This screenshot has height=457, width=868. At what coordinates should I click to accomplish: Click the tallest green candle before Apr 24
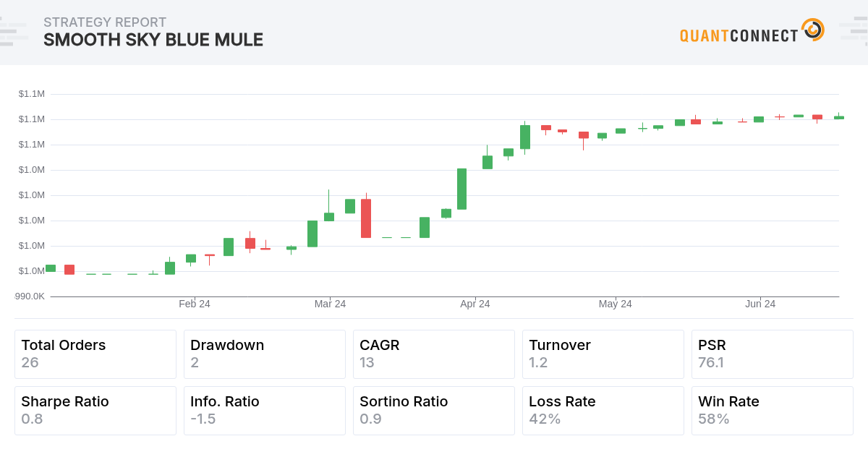coord(461,189)
